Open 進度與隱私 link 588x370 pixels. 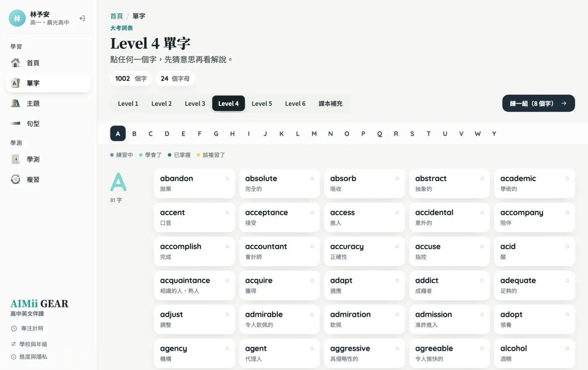tap(29, 357)
